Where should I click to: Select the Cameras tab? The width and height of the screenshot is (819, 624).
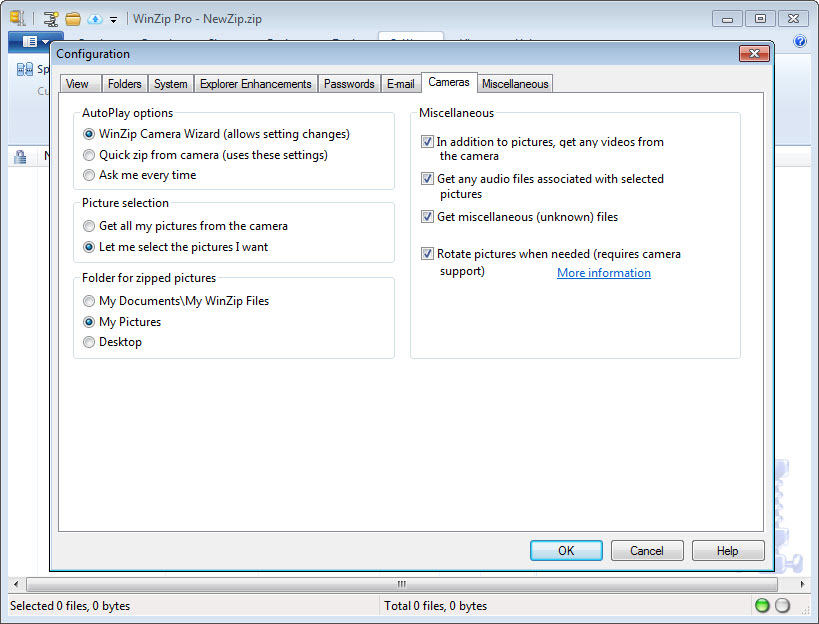click(449, 83)
